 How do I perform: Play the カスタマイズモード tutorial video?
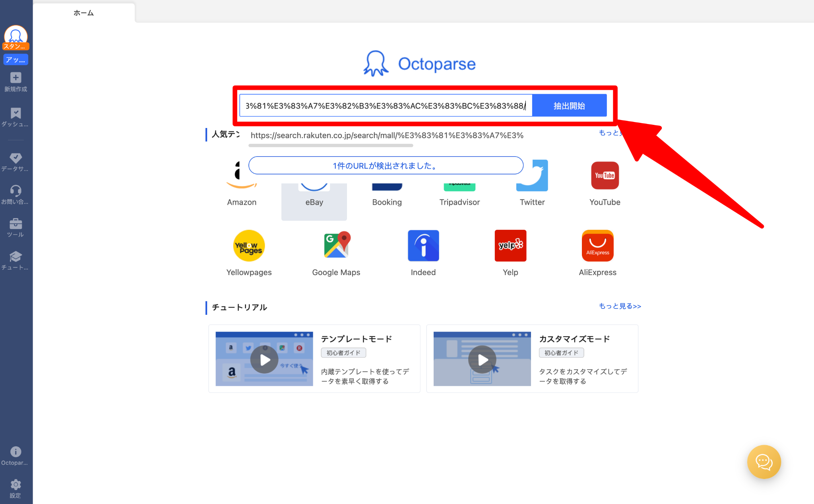click(482, 359)
